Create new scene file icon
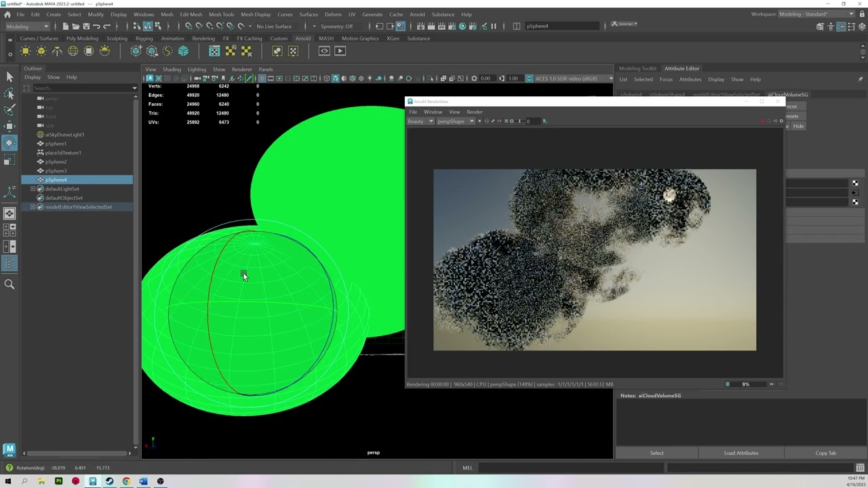This screenshot has width=868, height=488. pyautogui.click(x=65, y=26)
